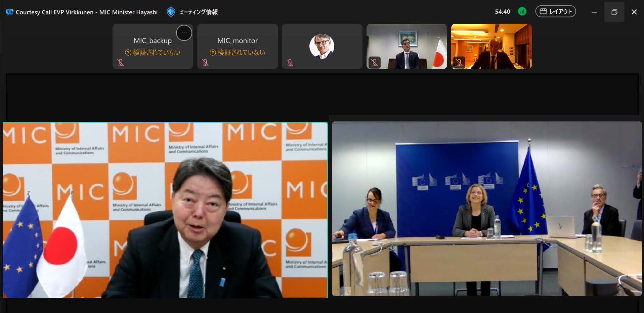Click mute icon on Japanese flag video thumbnail
Screen dimensions: 644x313
click(x=375, y=62)
